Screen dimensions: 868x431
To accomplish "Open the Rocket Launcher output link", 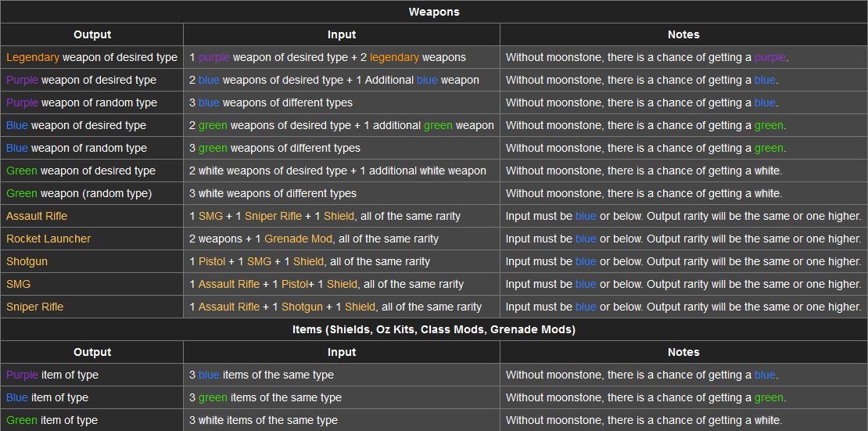I will tap(48, 239).
